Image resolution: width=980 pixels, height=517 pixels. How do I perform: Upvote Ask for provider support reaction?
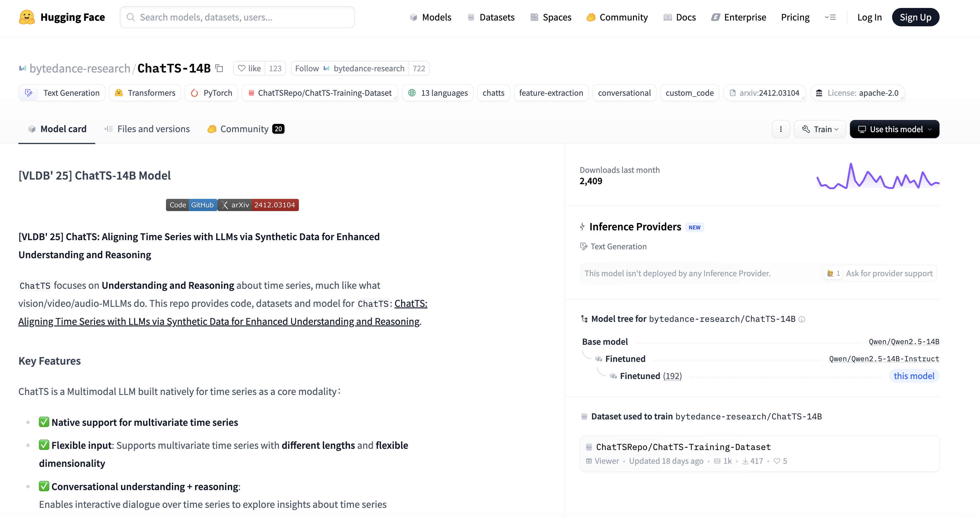click(x=833, y=273)
